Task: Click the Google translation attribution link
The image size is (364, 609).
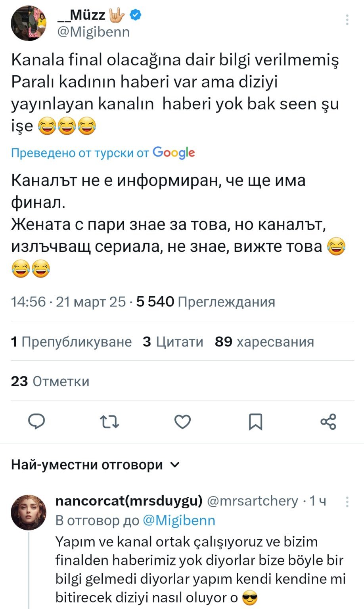Action: click(x=103, y=153)
